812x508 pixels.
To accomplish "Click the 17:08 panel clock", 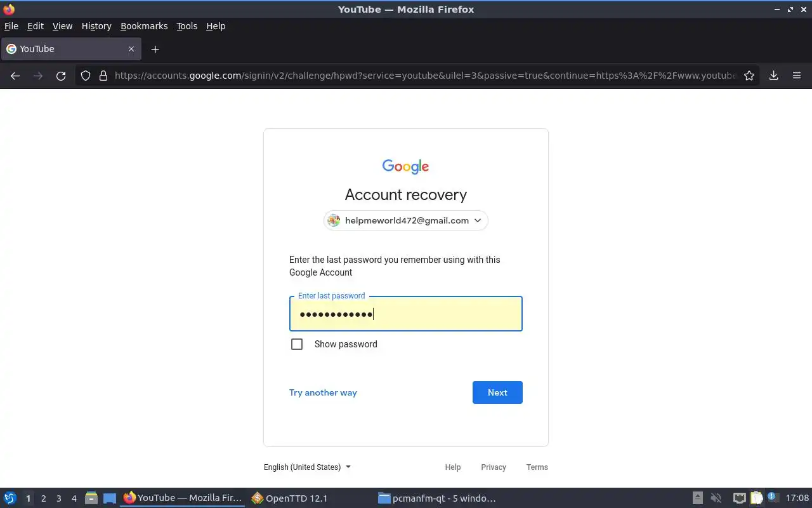I will click(797, 498).
